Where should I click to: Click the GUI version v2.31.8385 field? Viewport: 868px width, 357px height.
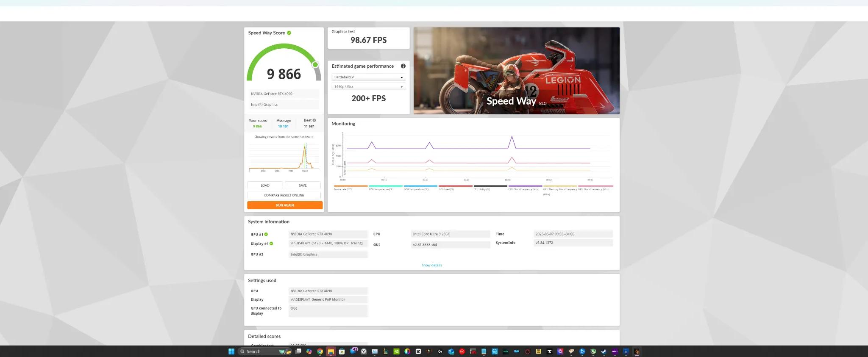451,245
